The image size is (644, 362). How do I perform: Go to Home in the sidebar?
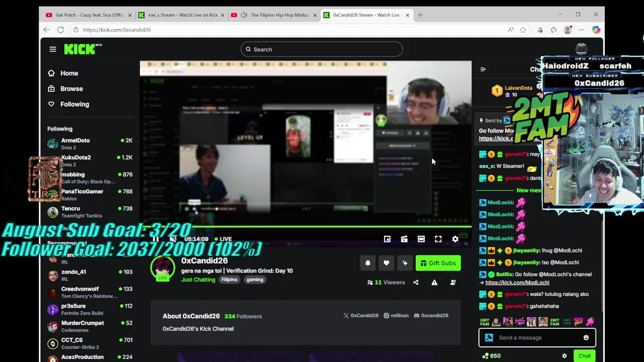tap(63, 73)
